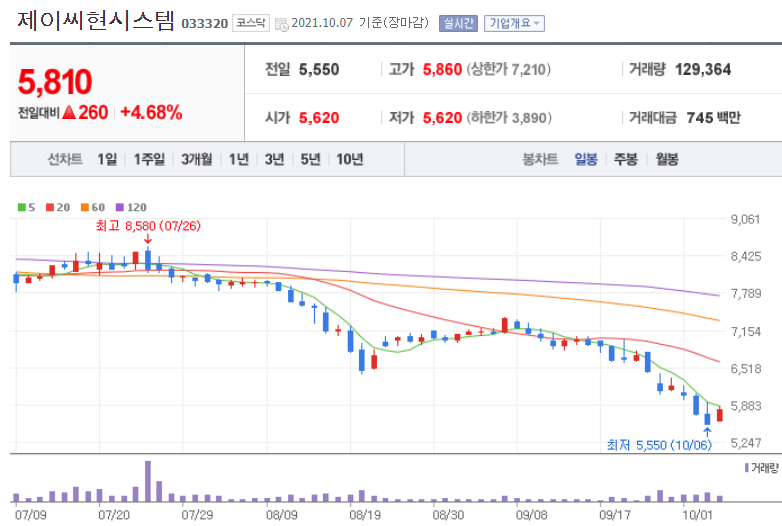Click the current price 5,810
The width and height of the screenshot is (782, 526).
point(55,82)
